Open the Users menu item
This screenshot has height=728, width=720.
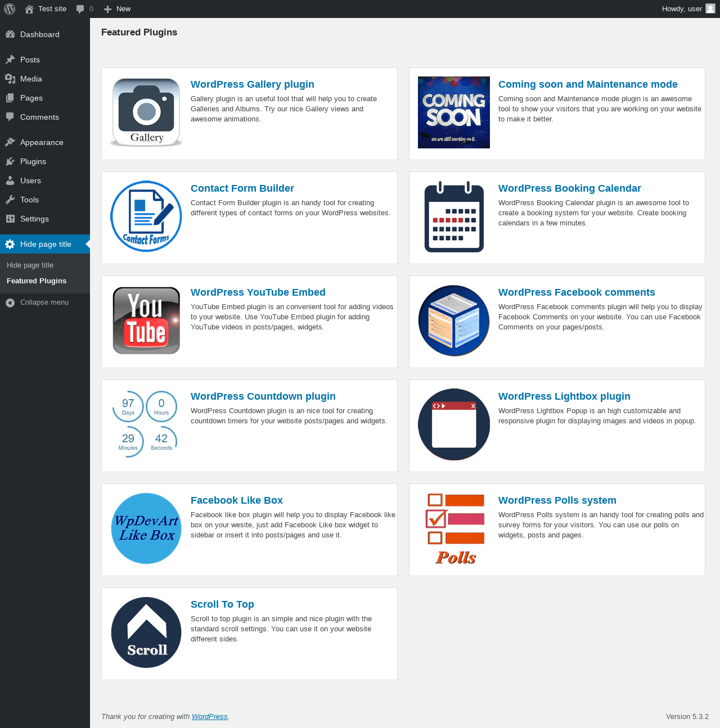(45, 180)
